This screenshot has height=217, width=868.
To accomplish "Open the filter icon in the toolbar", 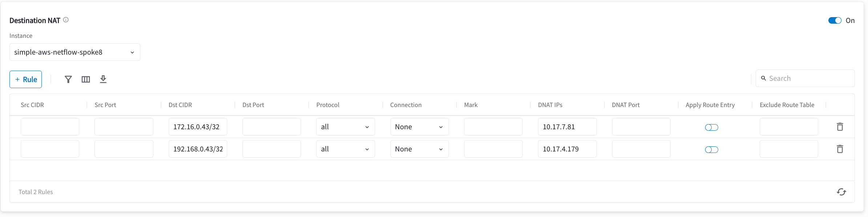I will click(x=68, y=79).
